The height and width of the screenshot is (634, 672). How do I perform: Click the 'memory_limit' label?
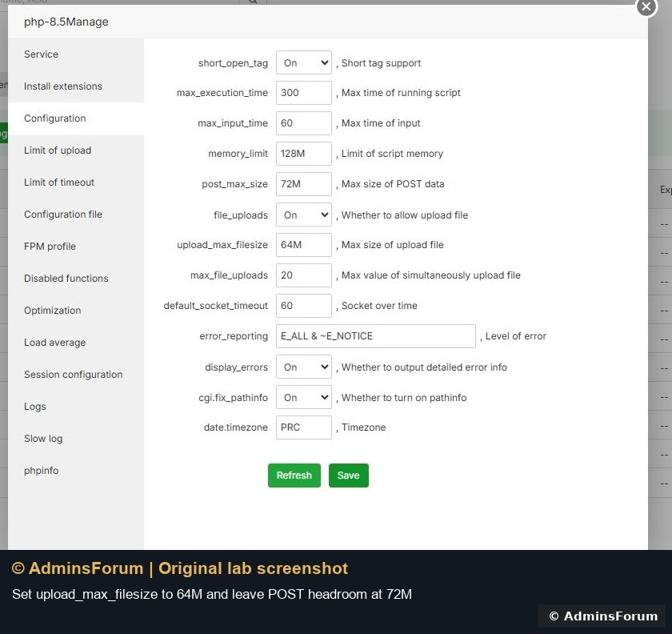tap(238, 154)
